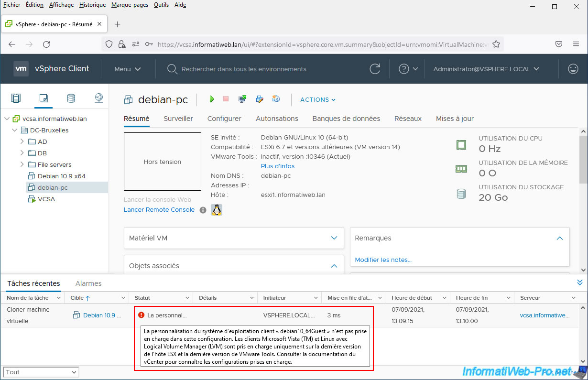The height and width of the screenshot is (380, 588).
Task: Bookmark this page with star icon
Action: pos(496,44)
